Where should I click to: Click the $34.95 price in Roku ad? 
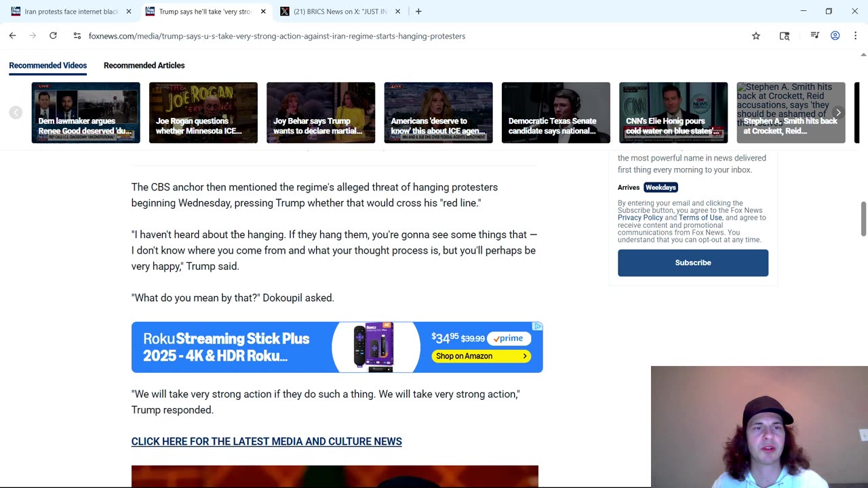click(x=445, y=338)
